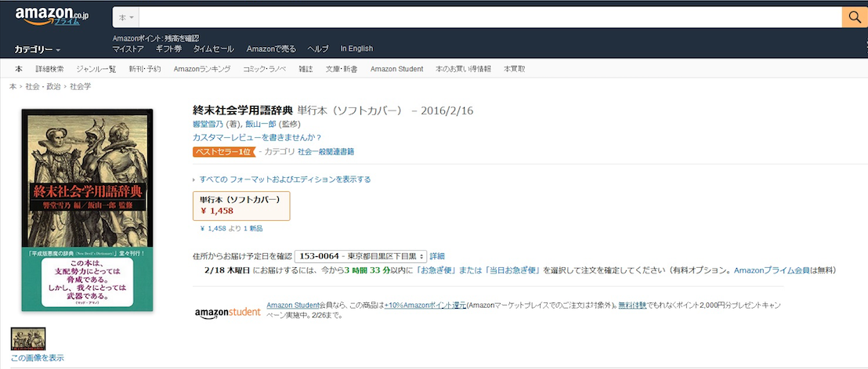The height and width of the screenshot is (369, 868).
Task: Click ¥1,458 より 1 新品 link
Action: [x=231, y=228]
